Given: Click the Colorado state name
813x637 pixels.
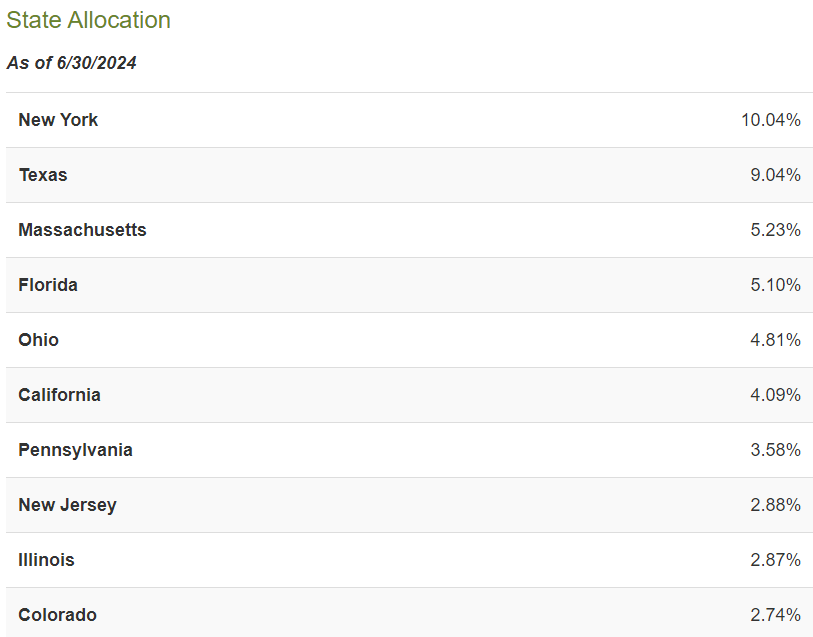Looking at the screenshot, I should [x=57, y=615].
